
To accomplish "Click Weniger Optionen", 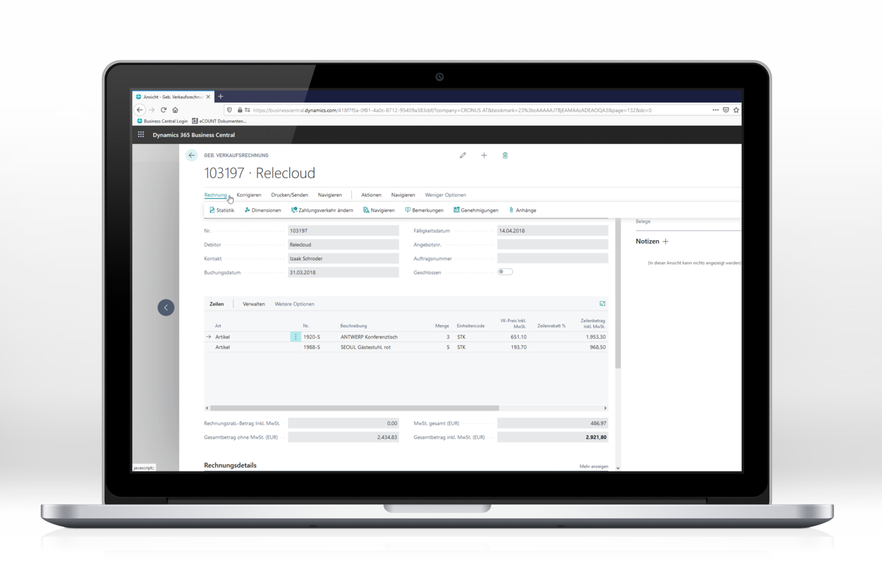I will [x=445, y=195].
